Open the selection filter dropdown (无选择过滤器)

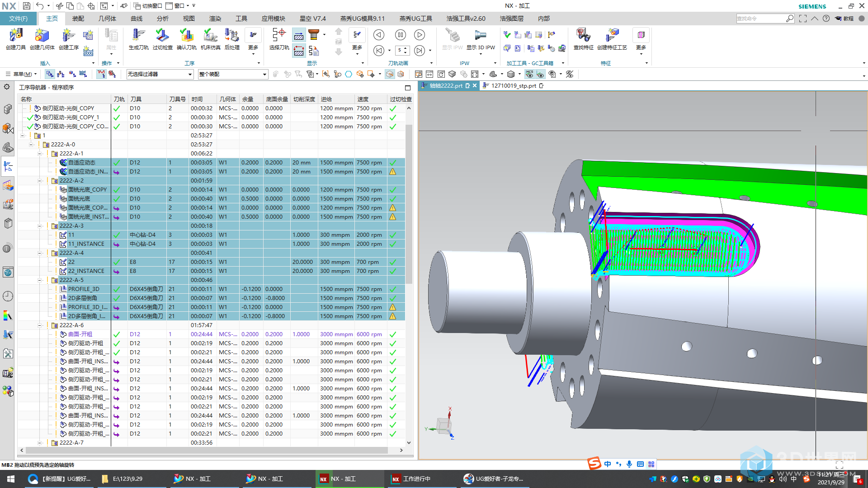coord(160,74)
